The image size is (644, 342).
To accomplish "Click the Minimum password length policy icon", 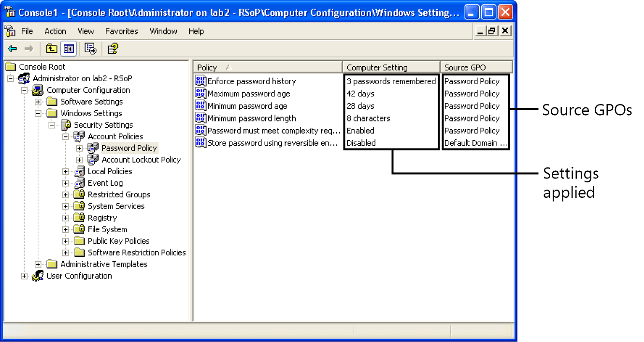I will 200,118.
